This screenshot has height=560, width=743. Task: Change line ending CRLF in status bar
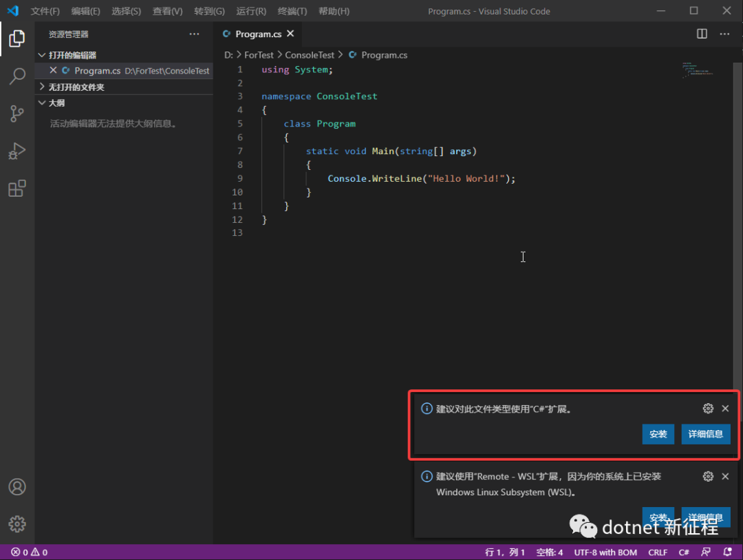[658, 552]
